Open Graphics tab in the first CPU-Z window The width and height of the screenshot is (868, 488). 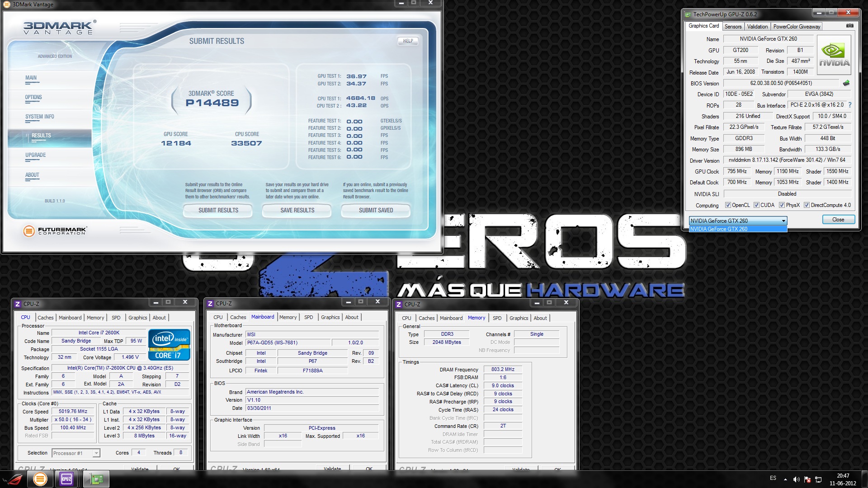coord(138,318)
